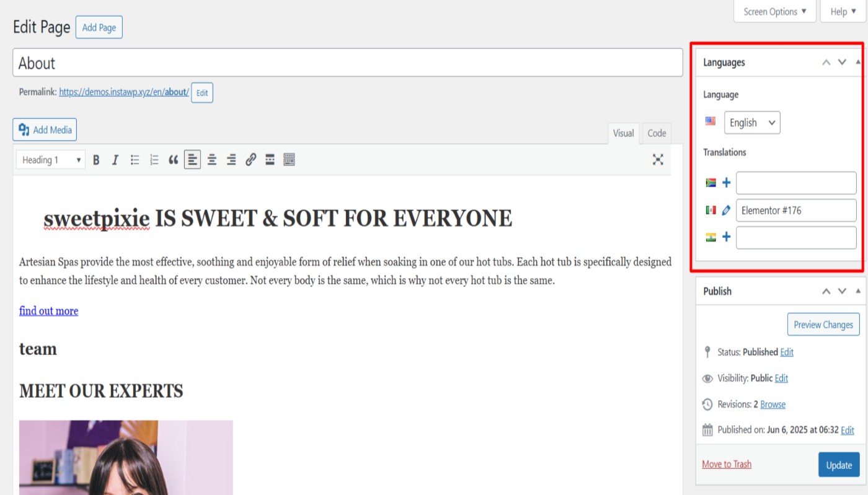
Task: Expand Screen Options panel
Action: coord(774,11)
